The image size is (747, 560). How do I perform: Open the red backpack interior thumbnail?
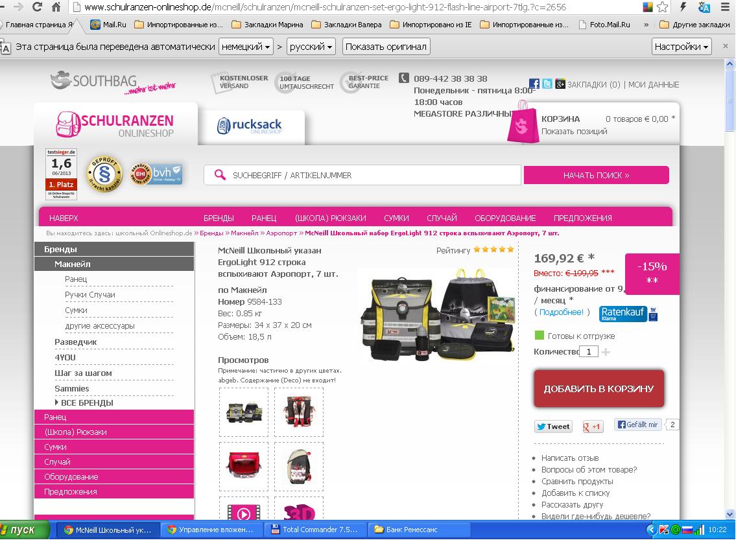point(244,467)
